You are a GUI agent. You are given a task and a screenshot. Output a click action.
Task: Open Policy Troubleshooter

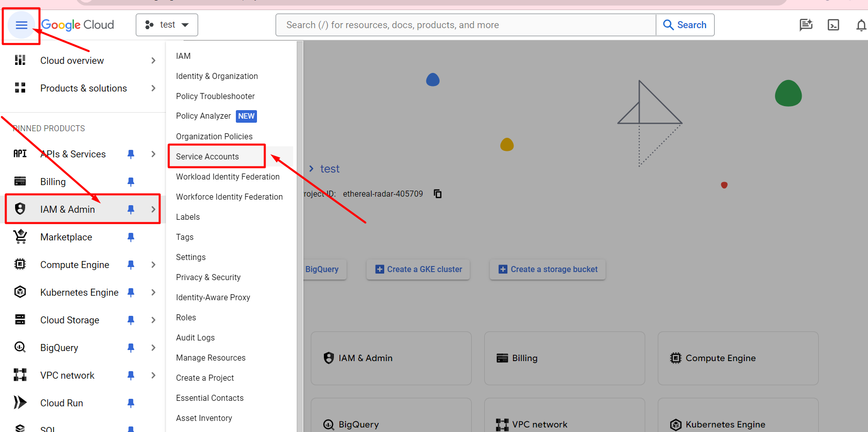215,96
